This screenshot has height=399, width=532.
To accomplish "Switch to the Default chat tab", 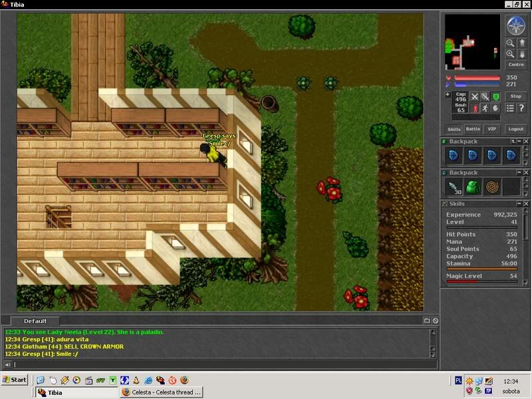I will click(35, 321).
